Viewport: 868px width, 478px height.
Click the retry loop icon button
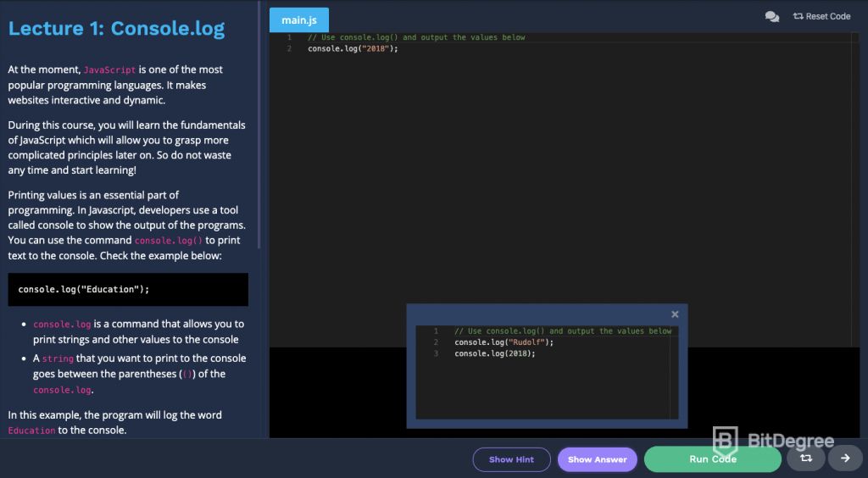[x=806, y=458]
